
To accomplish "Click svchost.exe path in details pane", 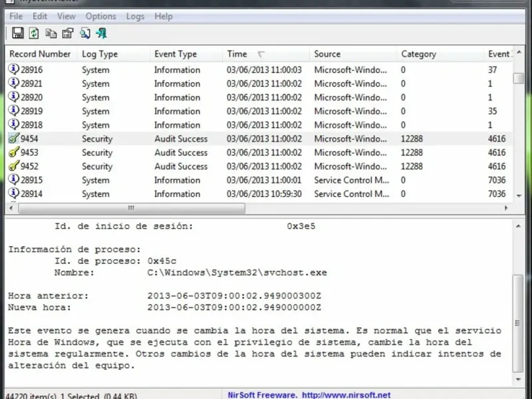I will [237, 273].
